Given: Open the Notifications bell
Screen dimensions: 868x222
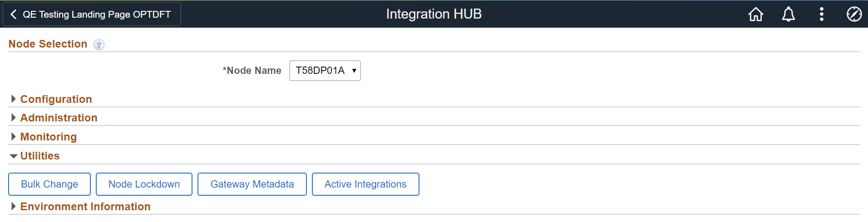Looking at the screenshot, I should (x=789, y=14).
